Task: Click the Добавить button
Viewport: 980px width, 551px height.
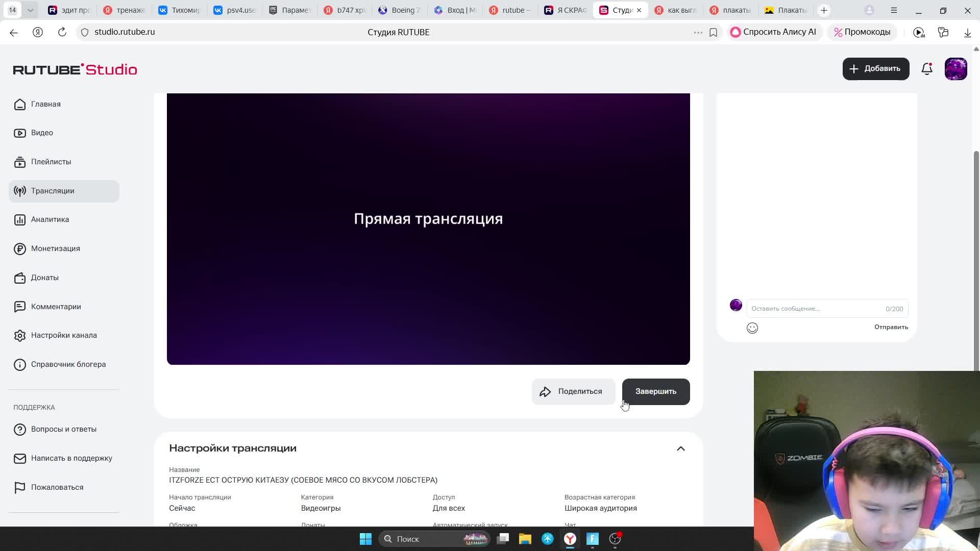Action: (875, 69)
